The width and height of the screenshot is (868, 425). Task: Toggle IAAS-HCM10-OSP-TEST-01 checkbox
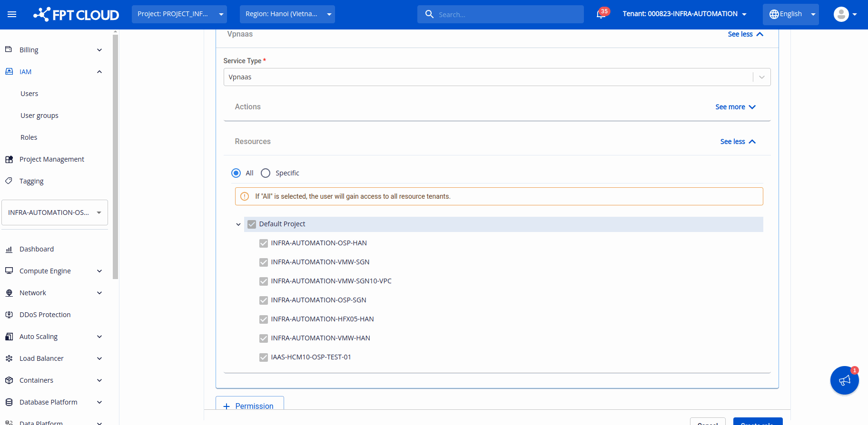pos(264,357)
